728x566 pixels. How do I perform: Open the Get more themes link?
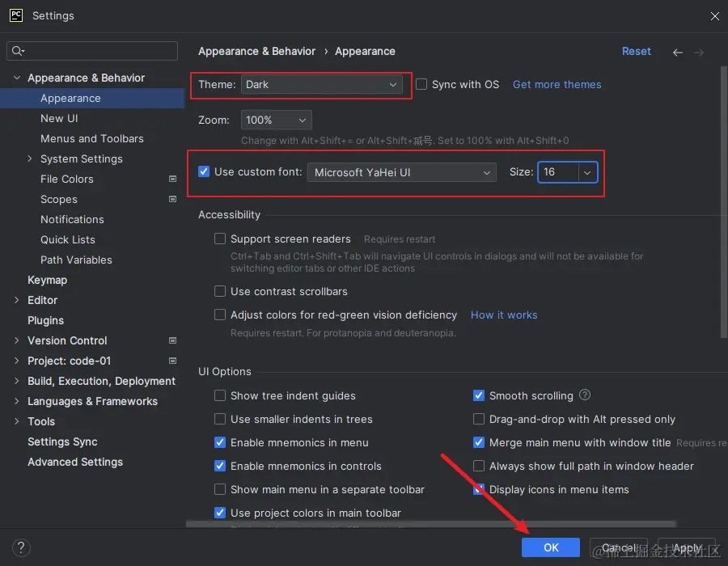(557, 84)
